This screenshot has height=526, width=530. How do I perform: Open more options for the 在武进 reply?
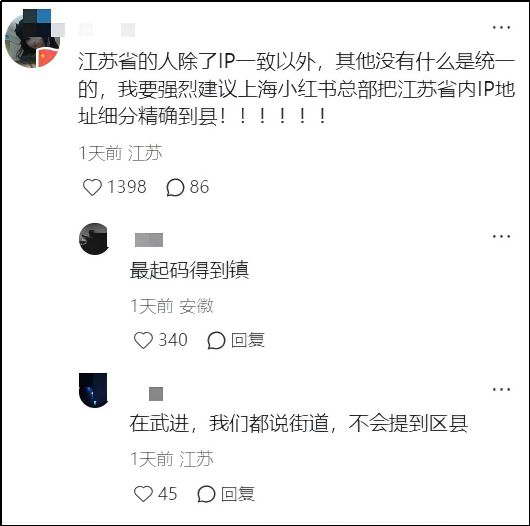pyautogui.click(x=501, y=389)
